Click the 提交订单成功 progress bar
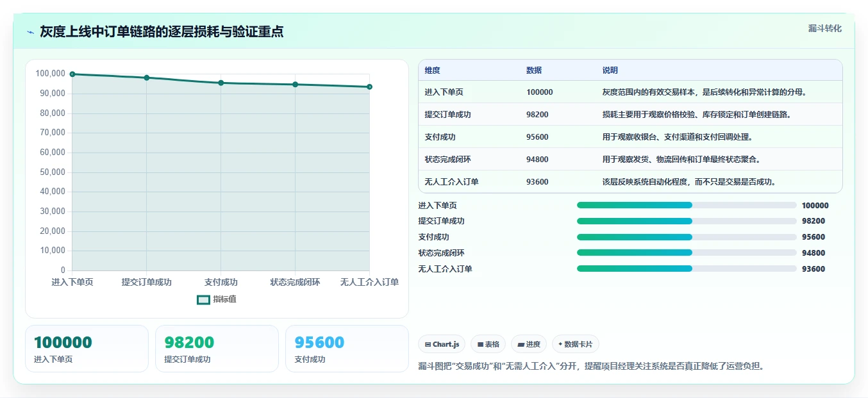 tap(687, 221)
